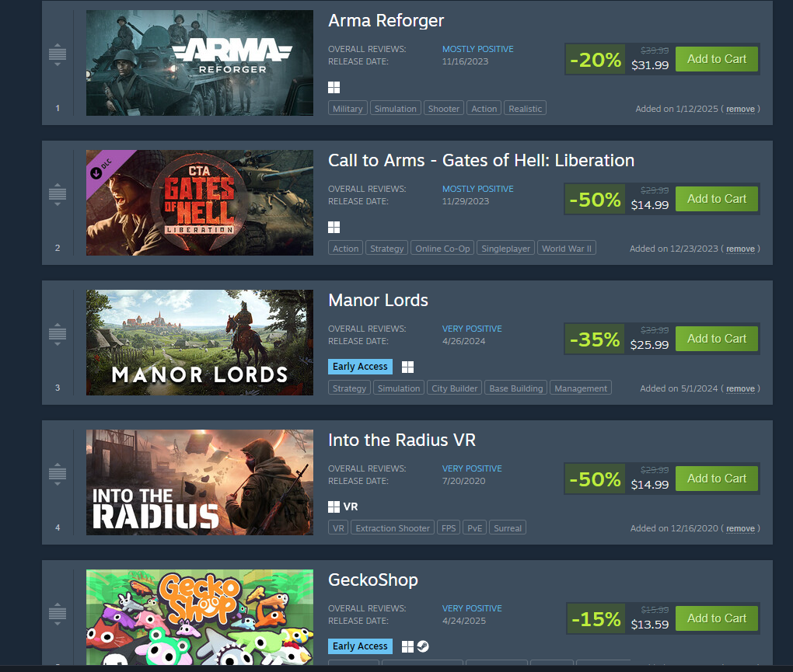Open the Into the Radius cover image
The width and height of the screenshot is (793, 672).
point(200,482)
